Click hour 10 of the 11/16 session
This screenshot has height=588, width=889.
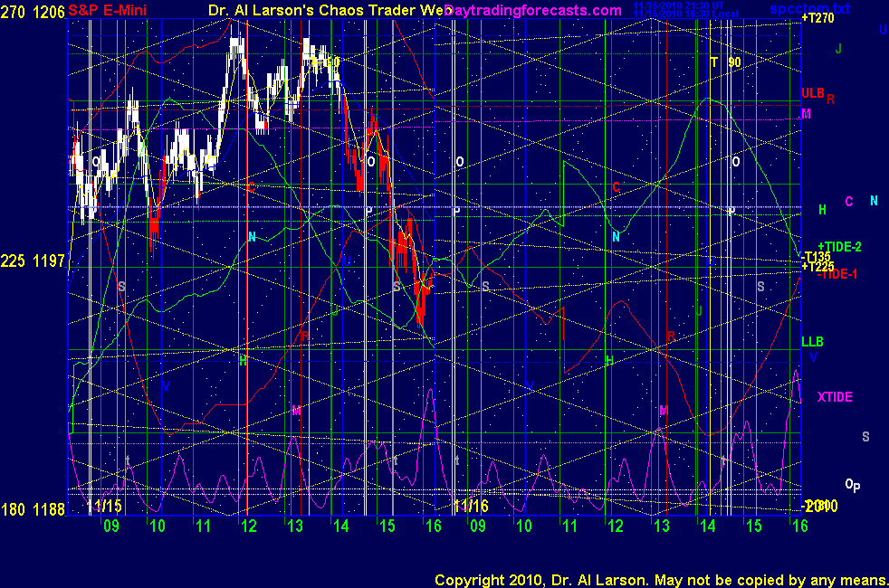(x=524, y=526)
